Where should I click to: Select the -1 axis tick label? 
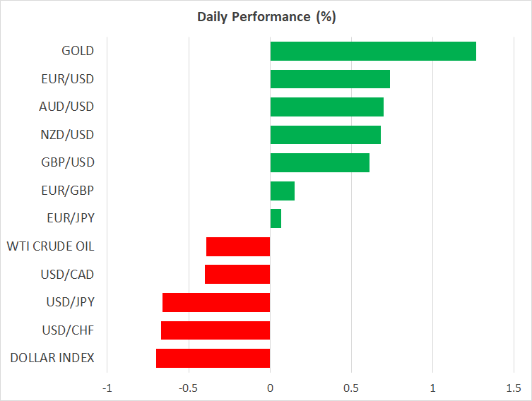tap(107, 388)
